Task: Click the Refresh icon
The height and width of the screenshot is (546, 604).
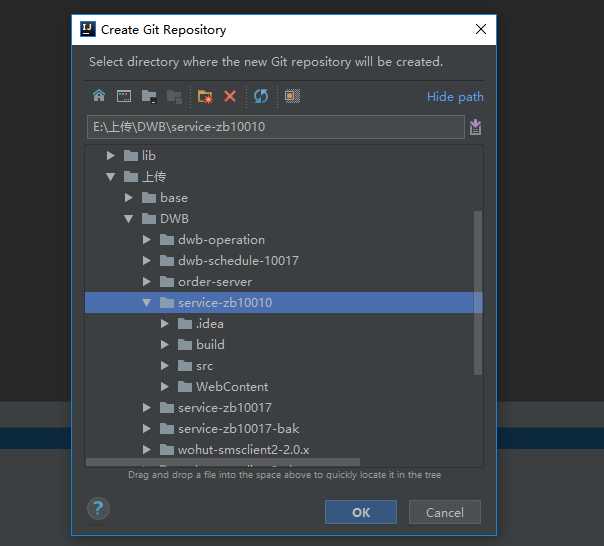Action: coord(261,96)
